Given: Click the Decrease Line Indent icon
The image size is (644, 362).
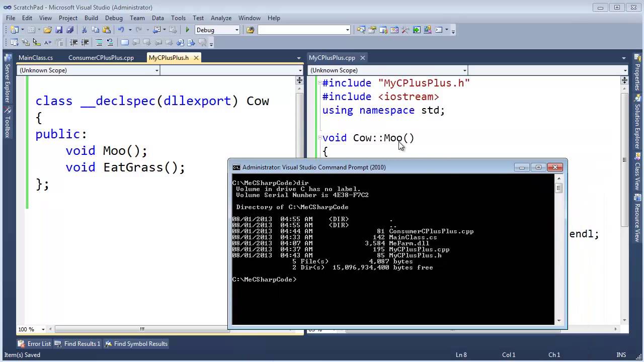Looking at the screenshot, I should 73,42.
